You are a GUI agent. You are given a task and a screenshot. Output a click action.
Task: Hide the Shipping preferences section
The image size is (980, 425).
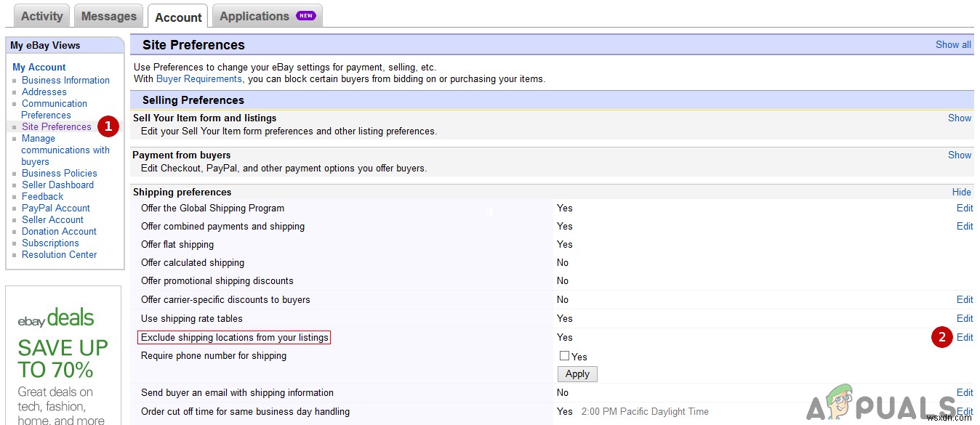click(x=961, y=192)
